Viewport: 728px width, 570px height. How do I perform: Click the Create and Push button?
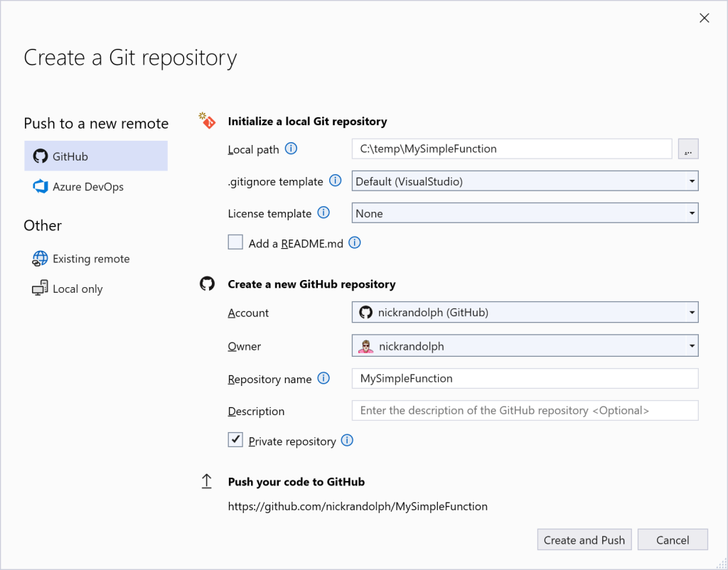[584, 539]
